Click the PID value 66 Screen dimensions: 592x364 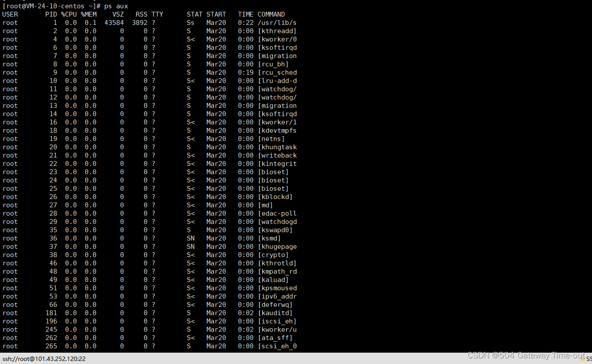(53, 305)
